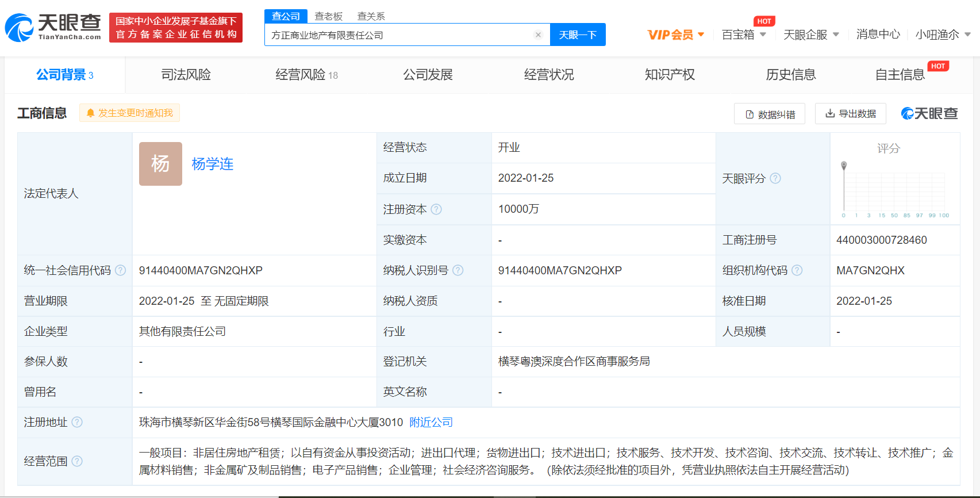Click help icon next to 天眼评分

coord(775,178)
